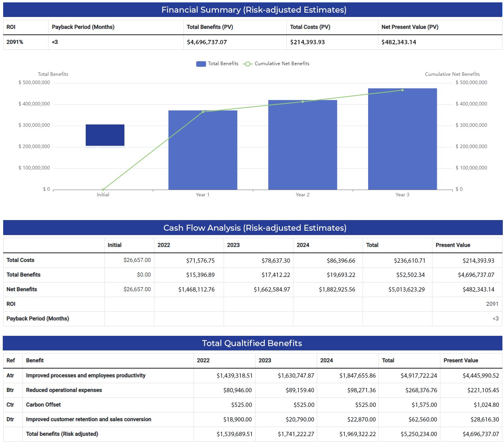Click the Net Present Value (PV) column header
This screenshot has height=448, width=504.
click(x=410, y=27)
